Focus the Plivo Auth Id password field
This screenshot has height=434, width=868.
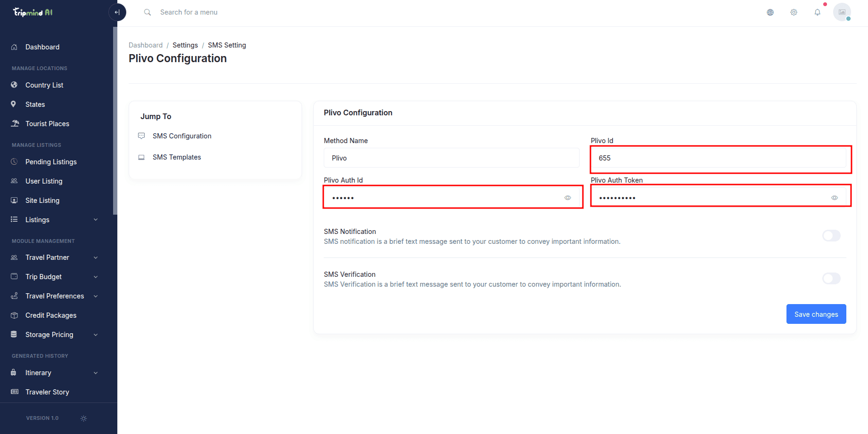(451, 198)
